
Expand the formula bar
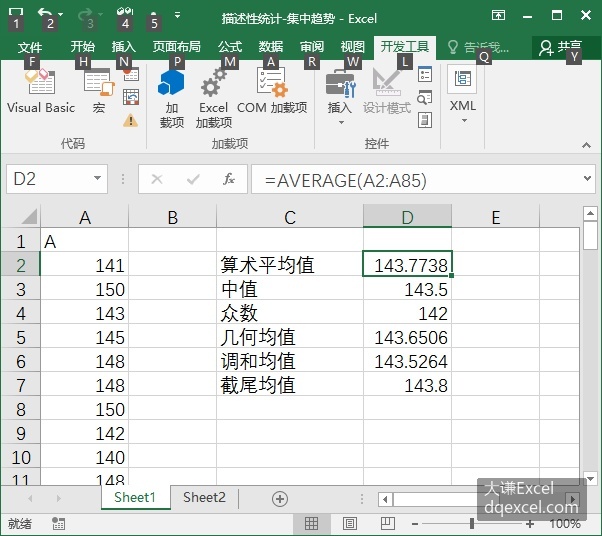pos(587,179)
